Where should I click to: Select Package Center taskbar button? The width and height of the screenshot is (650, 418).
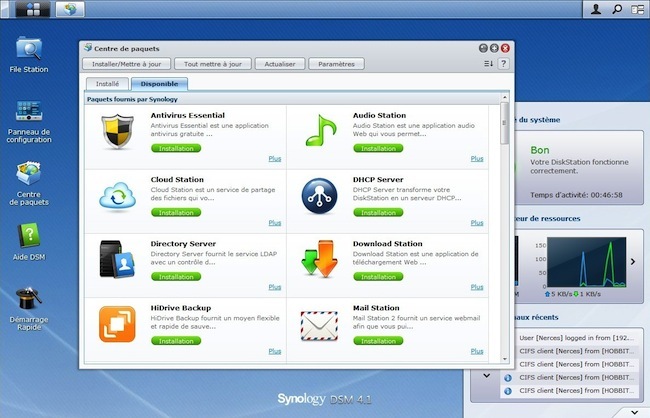[x=70, y=9]
